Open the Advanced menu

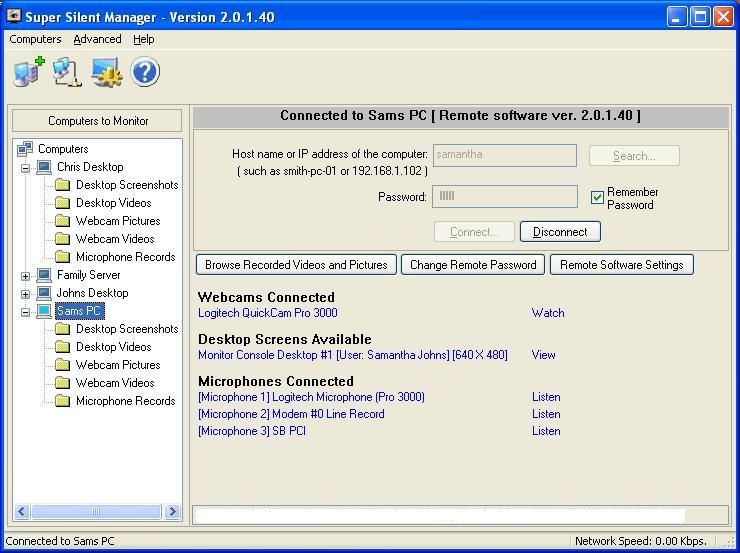coord(97,39)
